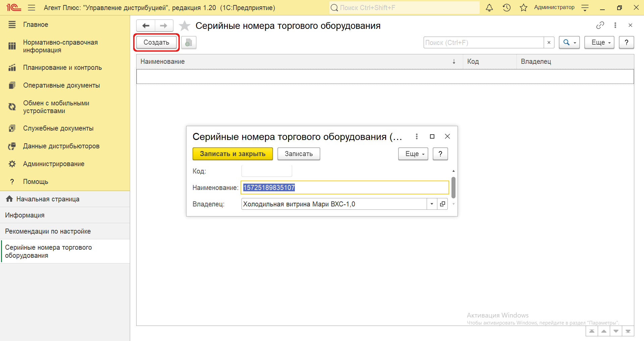644x341 pixels.
Task: Click the Код input field
Action: point(267,171)
